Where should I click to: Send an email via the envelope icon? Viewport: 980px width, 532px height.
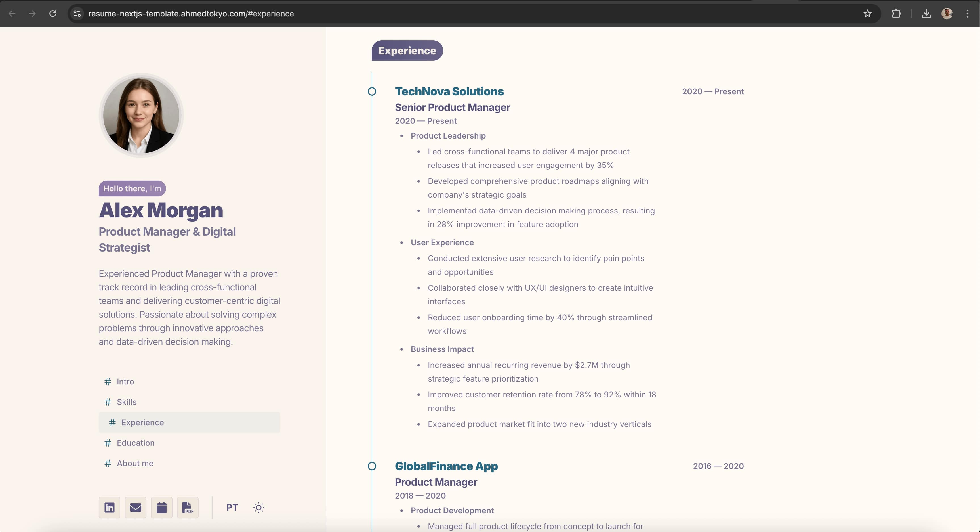coord(135,507)
